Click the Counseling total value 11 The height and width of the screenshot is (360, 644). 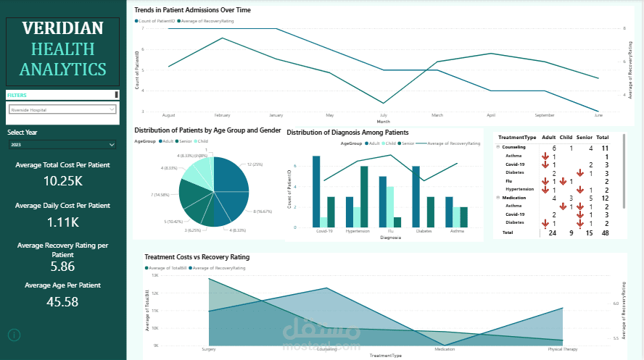click(x=605, y=148)
